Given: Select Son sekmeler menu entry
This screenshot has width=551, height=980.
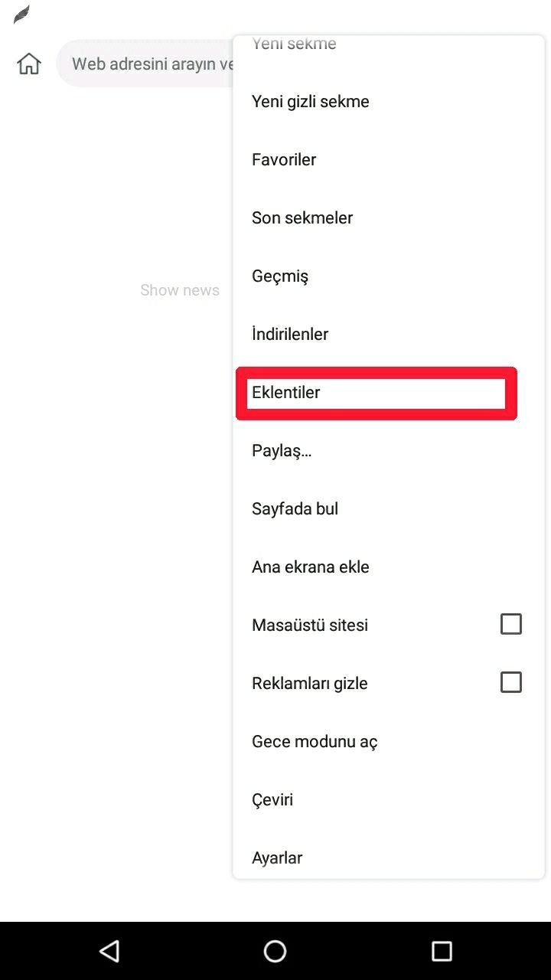Looking at the screenshot, I should (x=302, y=218).
